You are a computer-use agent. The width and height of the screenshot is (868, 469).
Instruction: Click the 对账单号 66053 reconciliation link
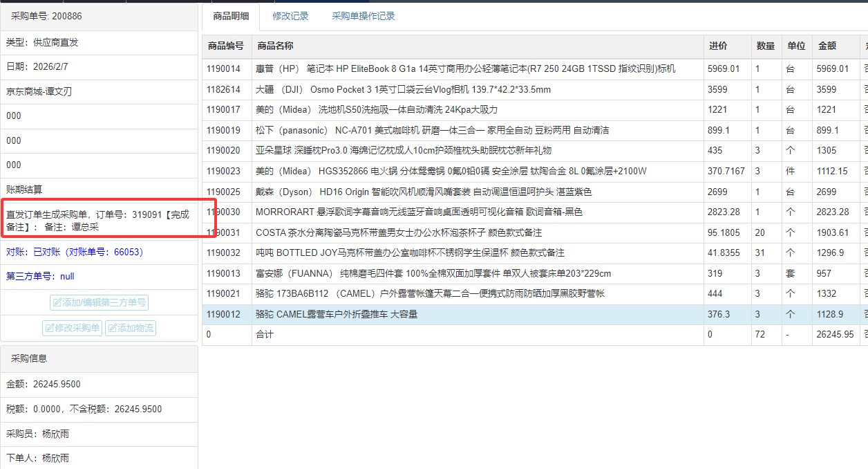(75, 252)
